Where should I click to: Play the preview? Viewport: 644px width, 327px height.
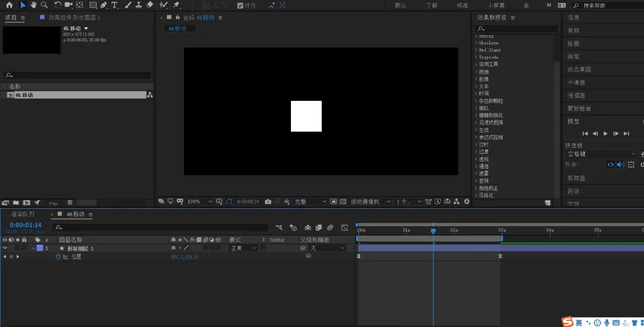(x=605, y=134)
